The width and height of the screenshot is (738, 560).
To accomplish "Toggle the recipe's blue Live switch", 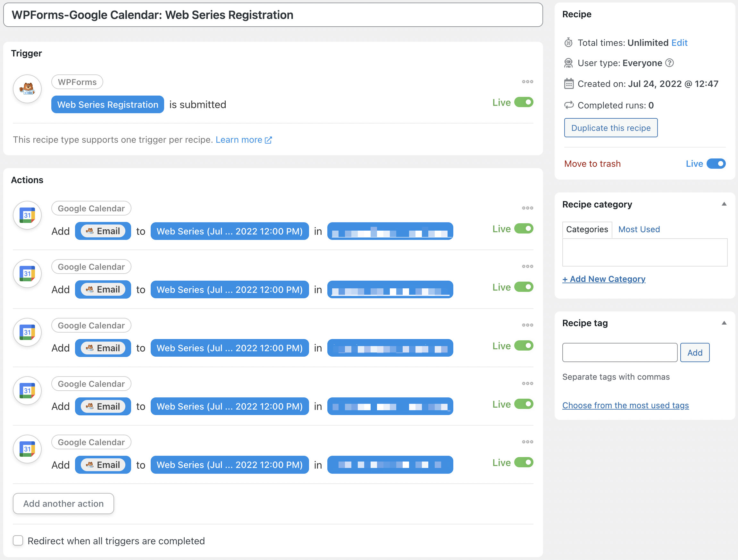I will [x=716, y=164].
